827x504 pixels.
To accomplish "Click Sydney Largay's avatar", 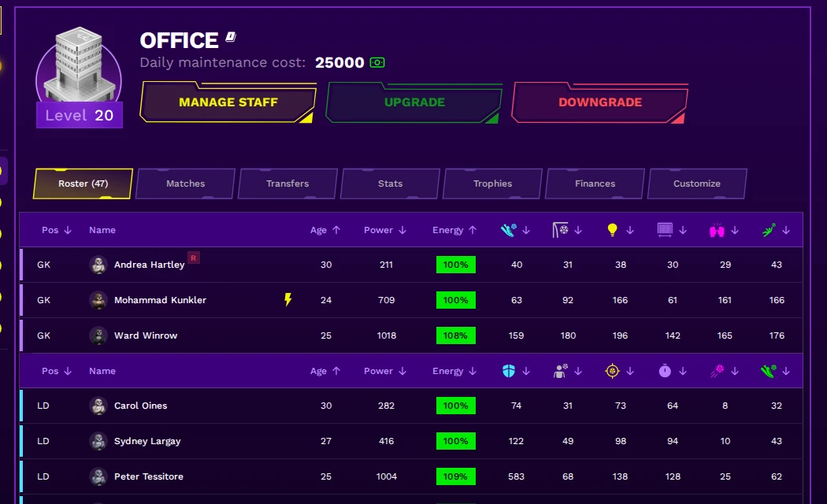I will pos(98,441).
